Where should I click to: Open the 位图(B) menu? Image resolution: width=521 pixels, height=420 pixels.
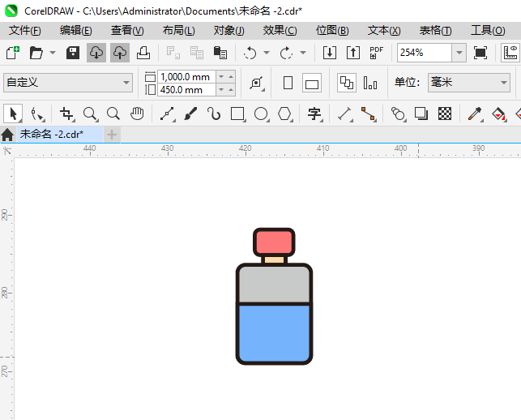[331, 30]
